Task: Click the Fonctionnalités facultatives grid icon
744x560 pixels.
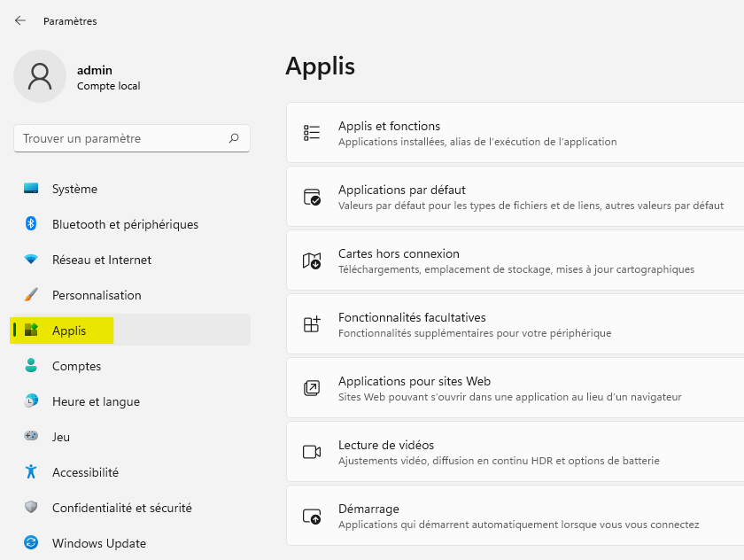Action: pyautogui.click(x=312, y=324)
